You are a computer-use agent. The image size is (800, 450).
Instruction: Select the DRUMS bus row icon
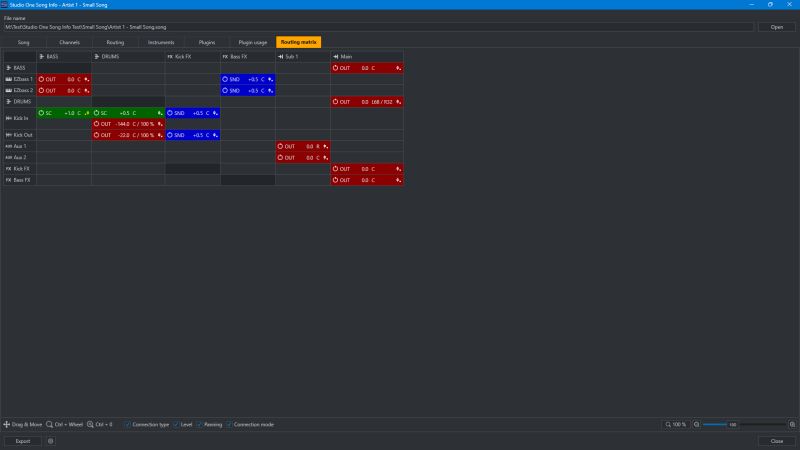click(9, 102)
